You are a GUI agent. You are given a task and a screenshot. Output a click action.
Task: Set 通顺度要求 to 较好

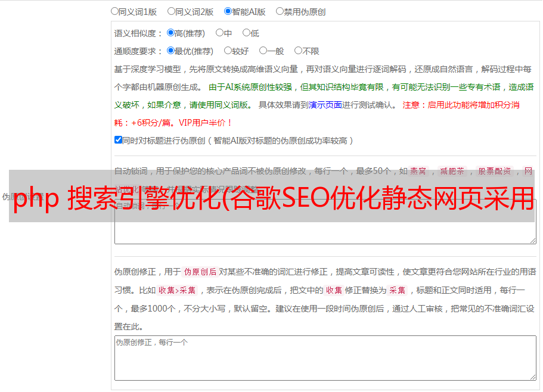click(228, 51)
